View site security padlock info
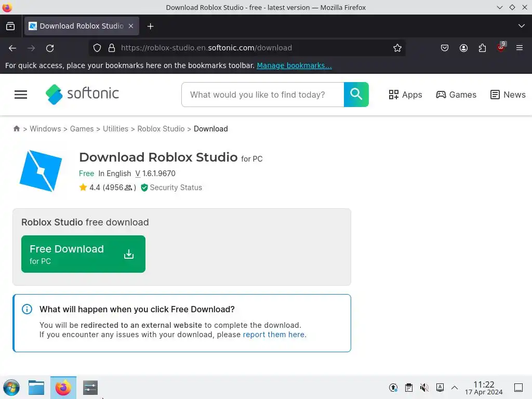The height and width of the screenshot is (399, 532). (x=112, y=48)
